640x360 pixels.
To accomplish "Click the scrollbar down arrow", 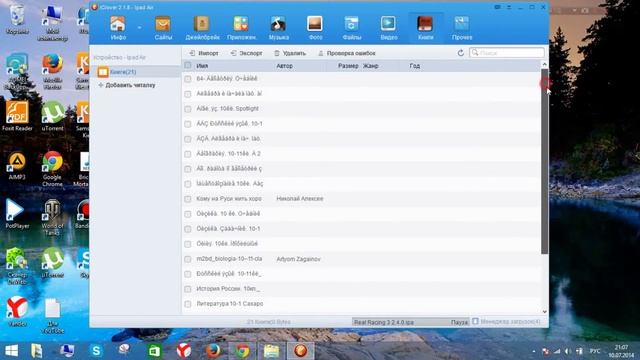I will (544, 311).
